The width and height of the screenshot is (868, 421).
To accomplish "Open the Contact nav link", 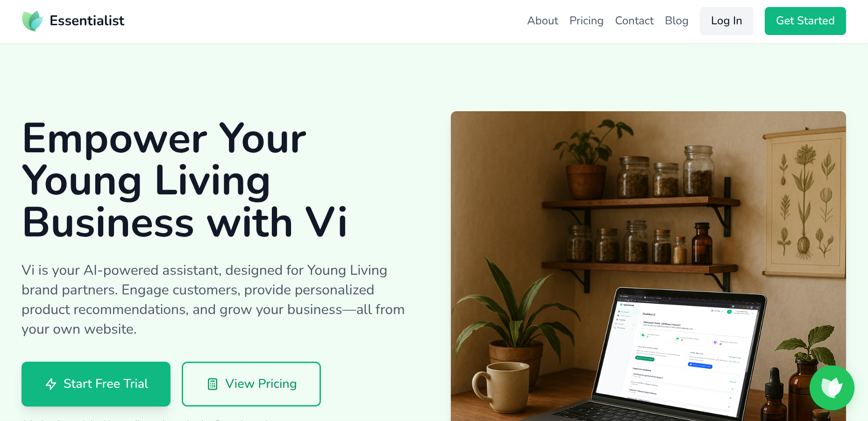I will pos(634,21).
